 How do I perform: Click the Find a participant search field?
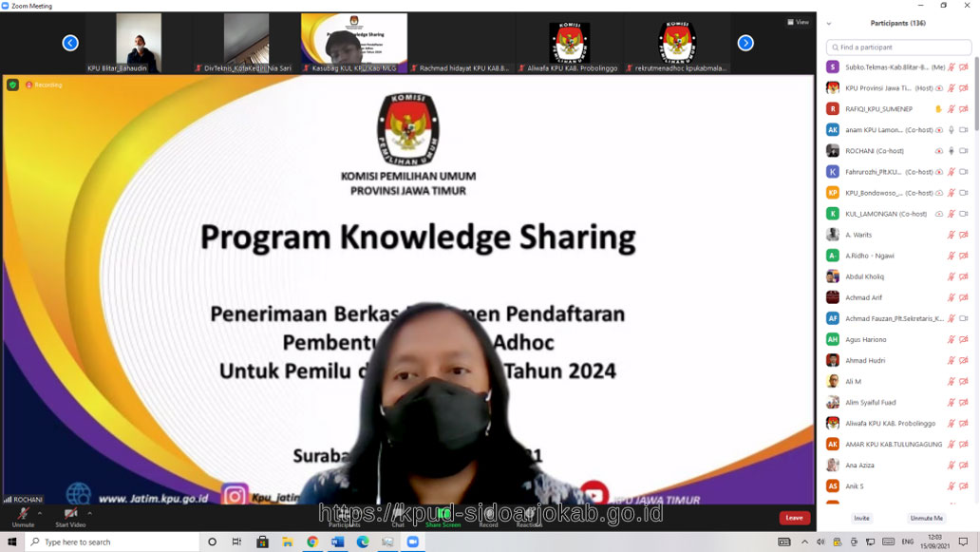[897, 47]
